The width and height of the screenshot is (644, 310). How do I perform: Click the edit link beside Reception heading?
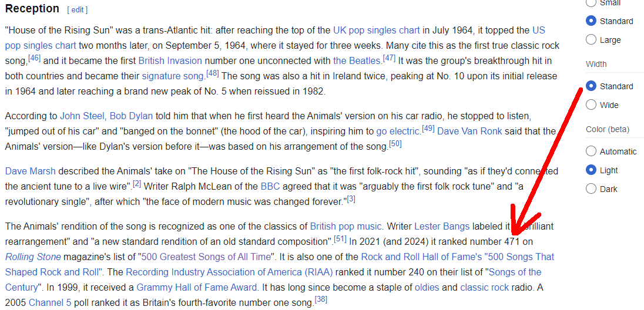point(78,10)
